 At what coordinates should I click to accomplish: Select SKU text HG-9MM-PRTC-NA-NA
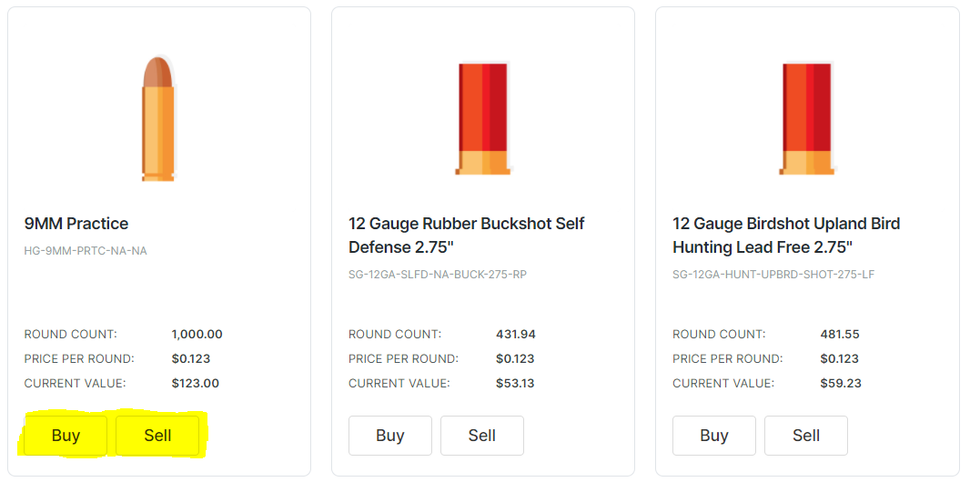[86, 251]
